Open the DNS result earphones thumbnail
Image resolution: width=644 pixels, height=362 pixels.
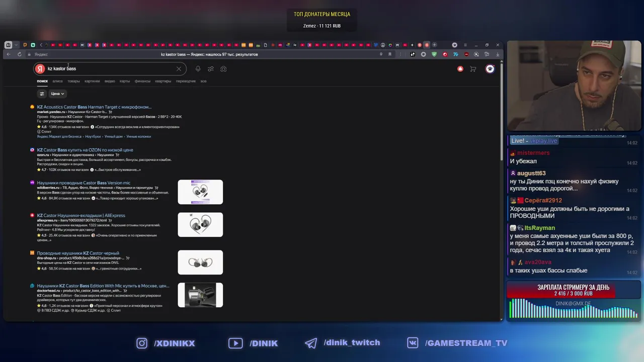tap(200, 262)
